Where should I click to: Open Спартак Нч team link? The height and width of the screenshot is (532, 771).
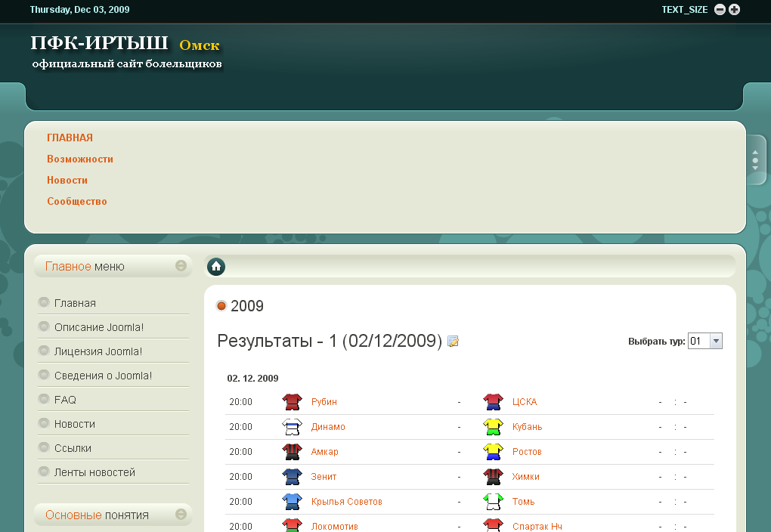click(537, 526)
